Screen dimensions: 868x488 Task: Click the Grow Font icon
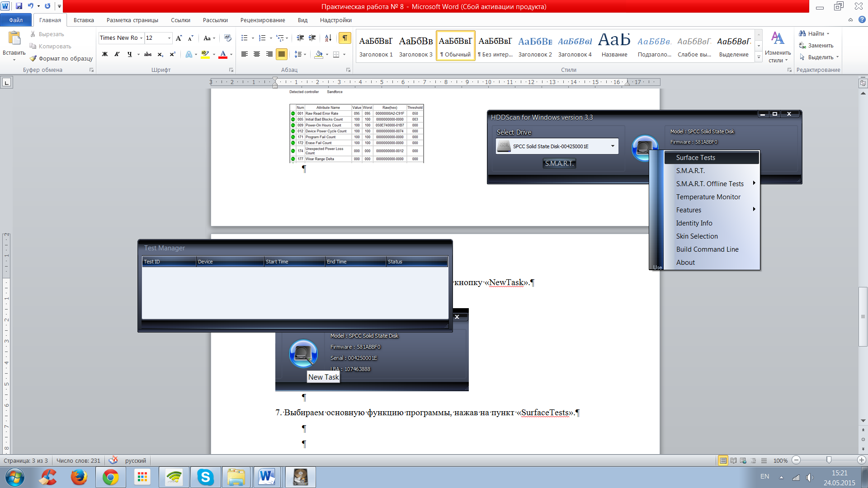click(x=179, y=38)
